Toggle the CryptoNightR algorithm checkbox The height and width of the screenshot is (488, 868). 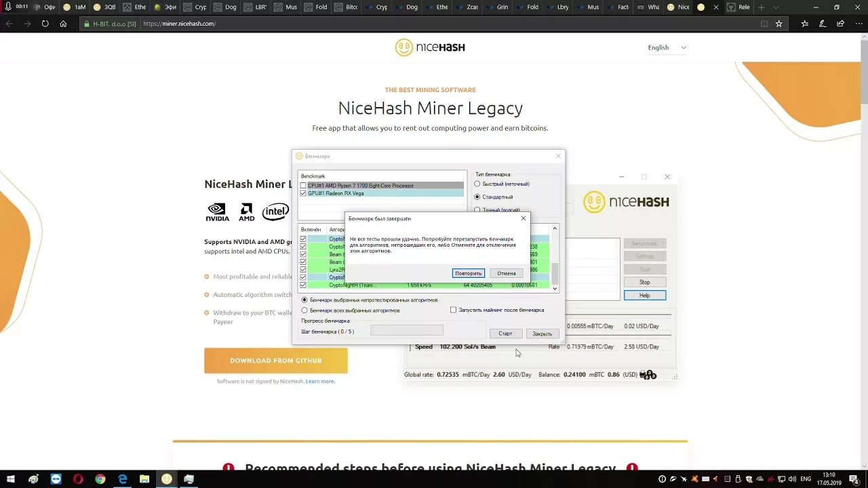pos(303,285)
